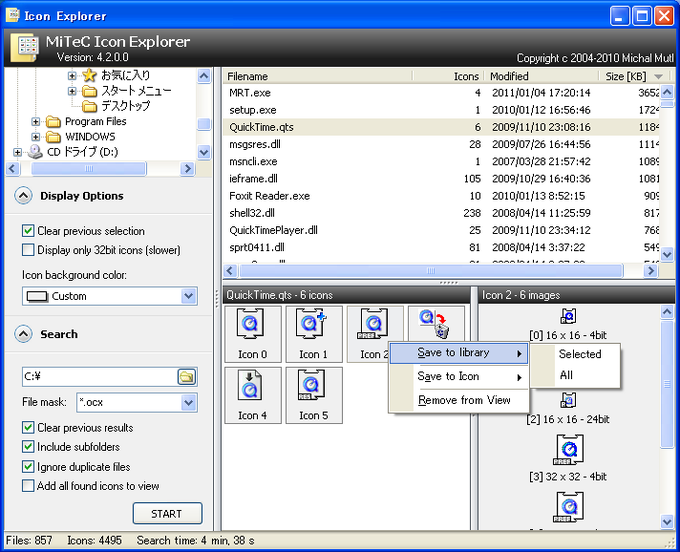Click the browse folder icon beside C:¥

click(x=187, y=376)
